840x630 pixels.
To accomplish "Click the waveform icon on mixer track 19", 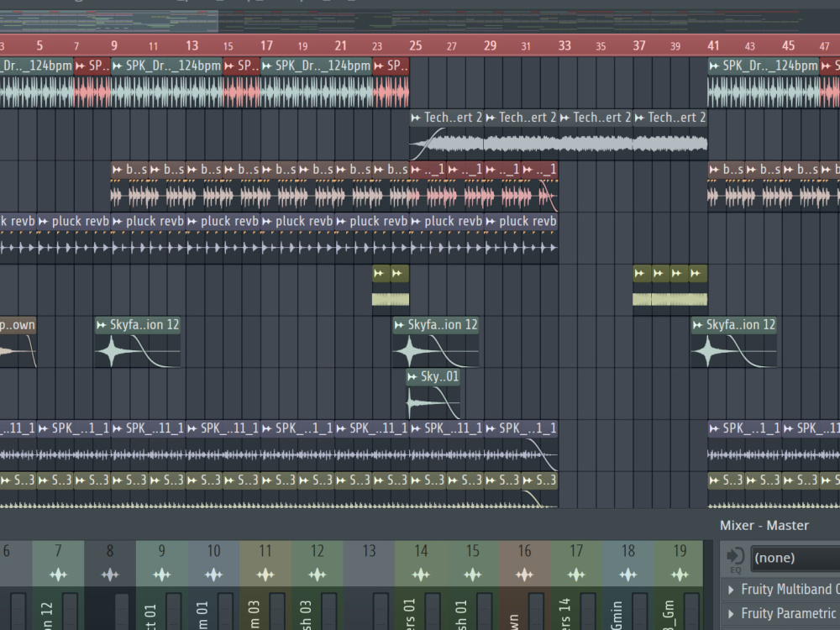I will [680, 575].
